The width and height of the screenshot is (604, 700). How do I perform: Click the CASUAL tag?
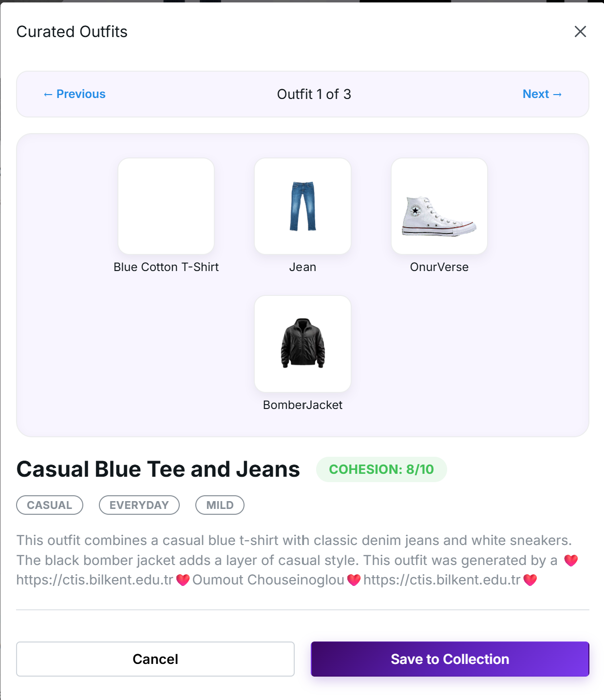click(x=50, y=505)
